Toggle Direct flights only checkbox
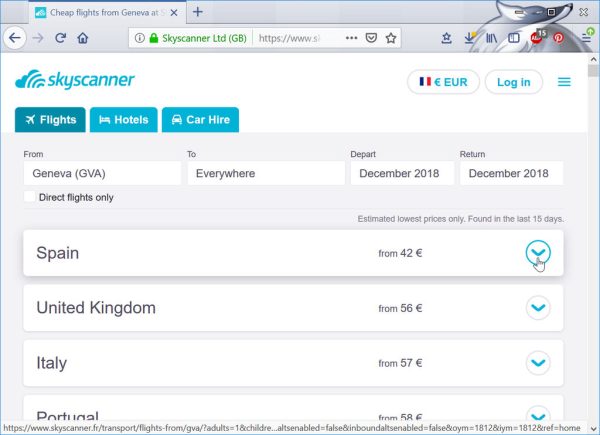 tap(29, 197)
